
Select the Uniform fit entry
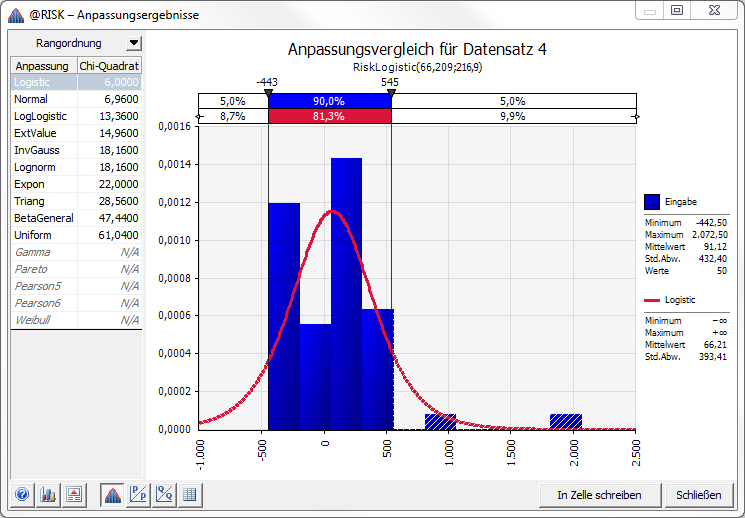click(x=76, y=235)
